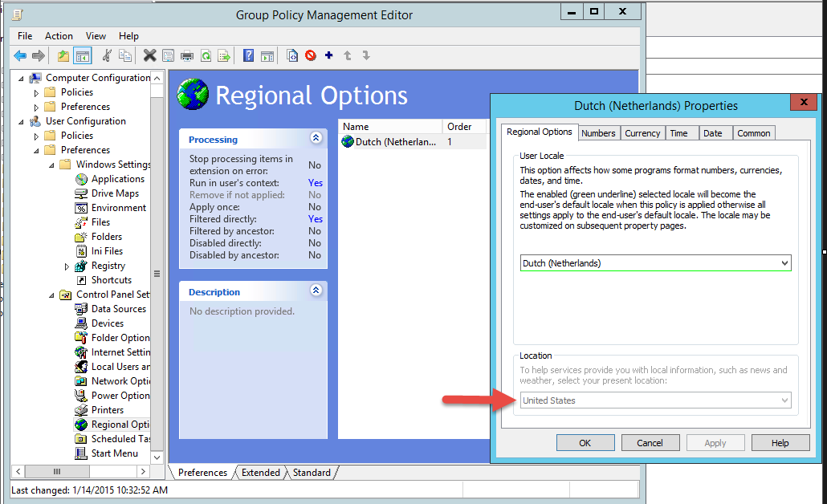Refresh the view with the green Refresh icon
This screenshot has width=827, height=504.
pyautogui.click(x=206, y=55)
